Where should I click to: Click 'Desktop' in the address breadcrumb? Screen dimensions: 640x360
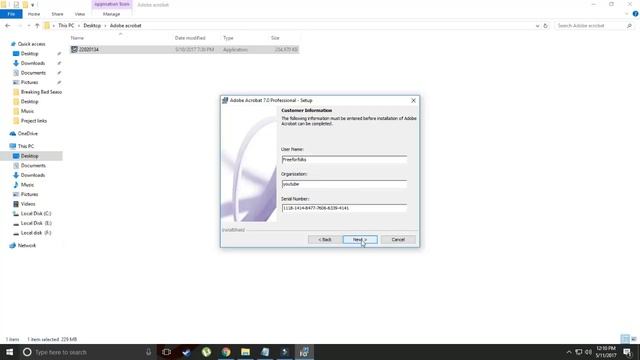pyautogui.click(x=92, y=26)
